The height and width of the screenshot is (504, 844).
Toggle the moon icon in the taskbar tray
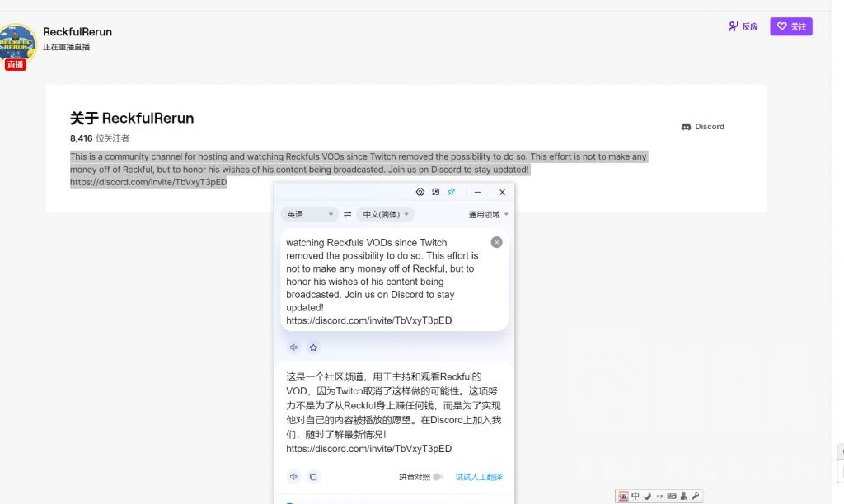click(x=647, y=496)
